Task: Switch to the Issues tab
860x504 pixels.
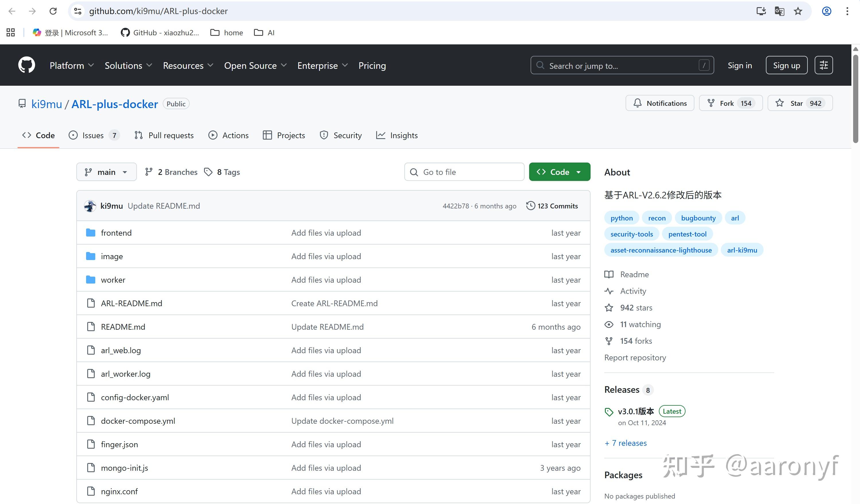Action: pyautogui.click(x=93, y=135)
